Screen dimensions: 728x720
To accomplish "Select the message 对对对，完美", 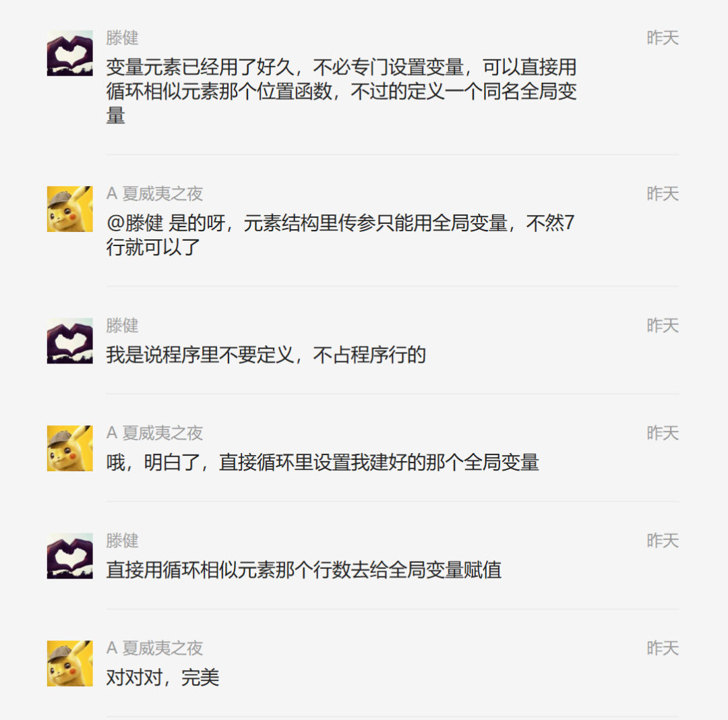I will point(162,678).
